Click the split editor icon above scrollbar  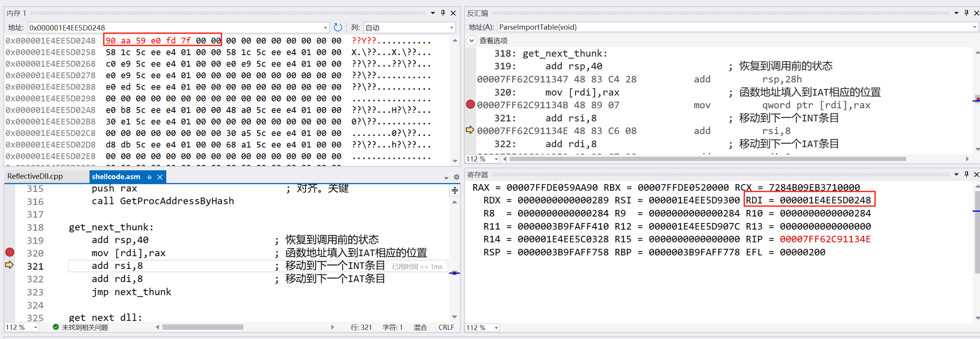455,190
